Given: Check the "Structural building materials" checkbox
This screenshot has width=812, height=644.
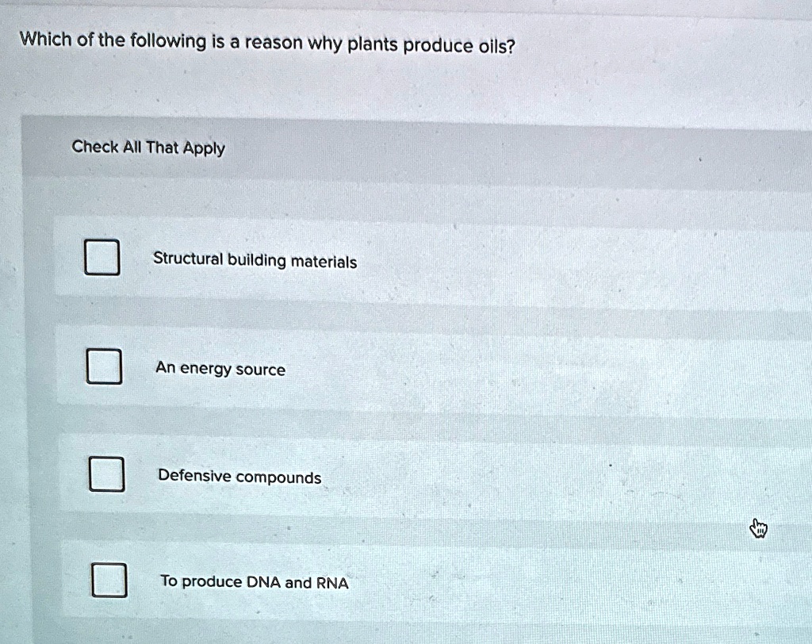Looking at the screenshot, I should coord(102,257).
